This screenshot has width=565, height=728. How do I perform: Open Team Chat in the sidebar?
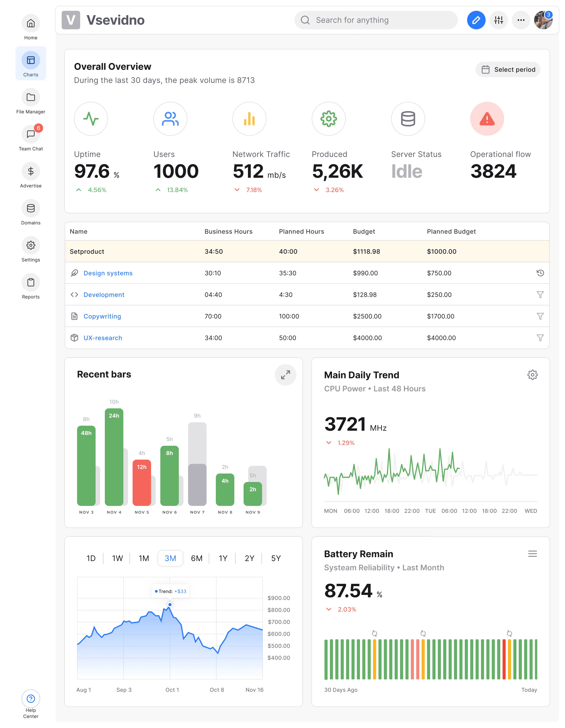click(31, 134)
